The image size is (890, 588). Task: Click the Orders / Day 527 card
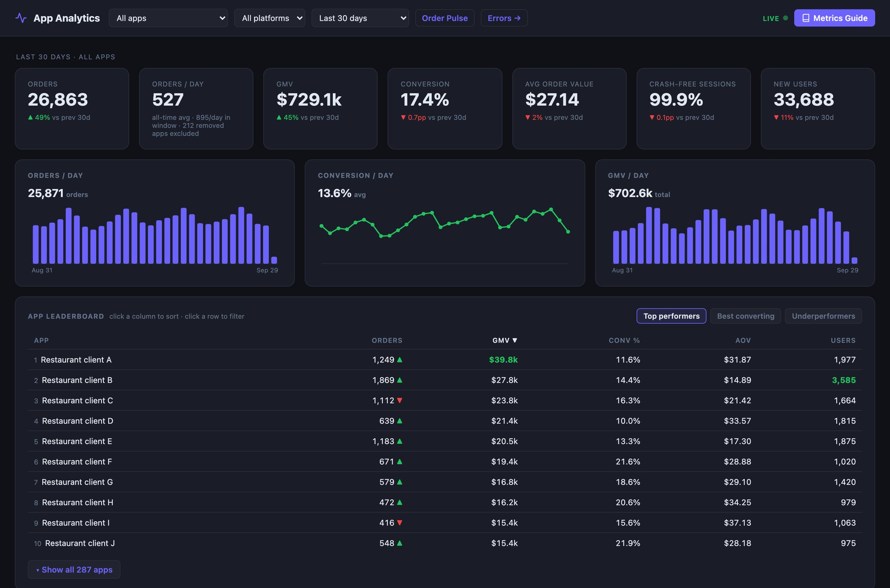(x=196, y=109)
